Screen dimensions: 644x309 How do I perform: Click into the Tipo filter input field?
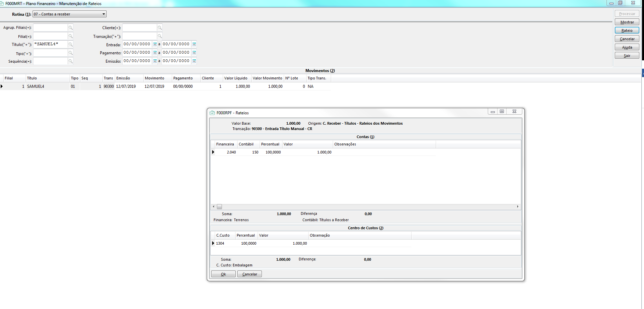pos(50,53)
